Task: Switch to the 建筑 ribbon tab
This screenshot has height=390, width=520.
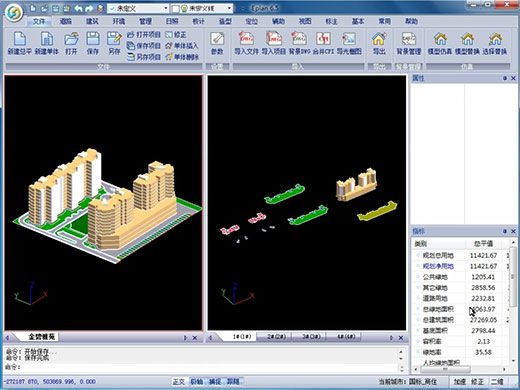Action: point(92,21)
